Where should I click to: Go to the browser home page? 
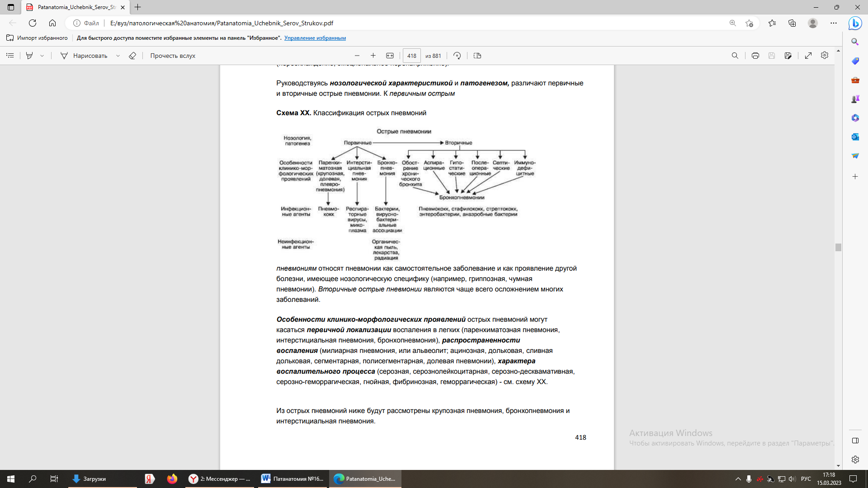pyautogui.click(x=52, y=23)
